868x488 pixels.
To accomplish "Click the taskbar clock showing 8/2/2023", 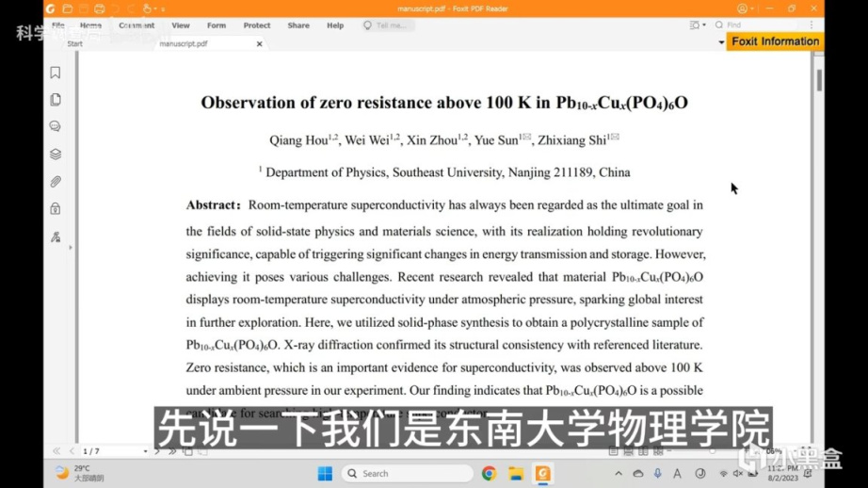I will (782, 473).
